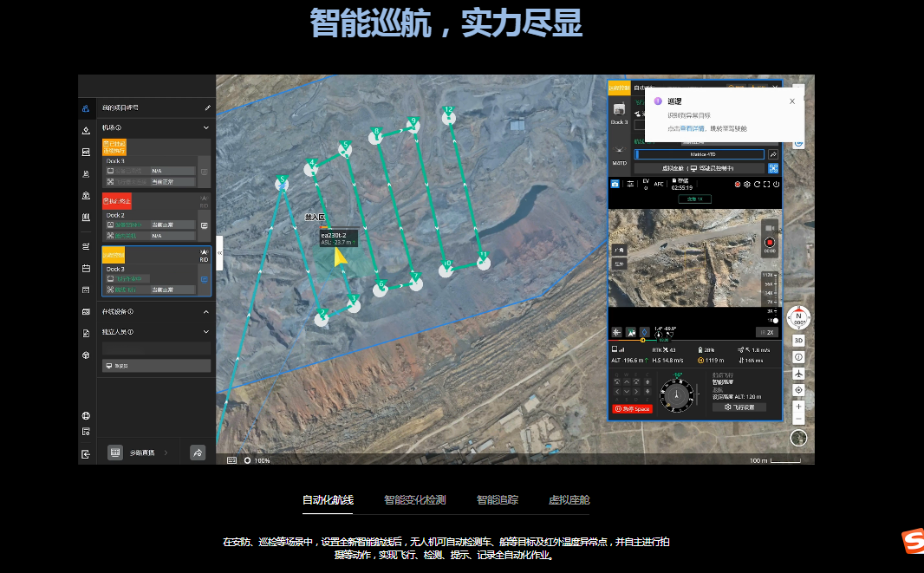This screenshot has height=573, width=924.
Task: Click the aircraft locate icon on map
Action: [798, 374]
